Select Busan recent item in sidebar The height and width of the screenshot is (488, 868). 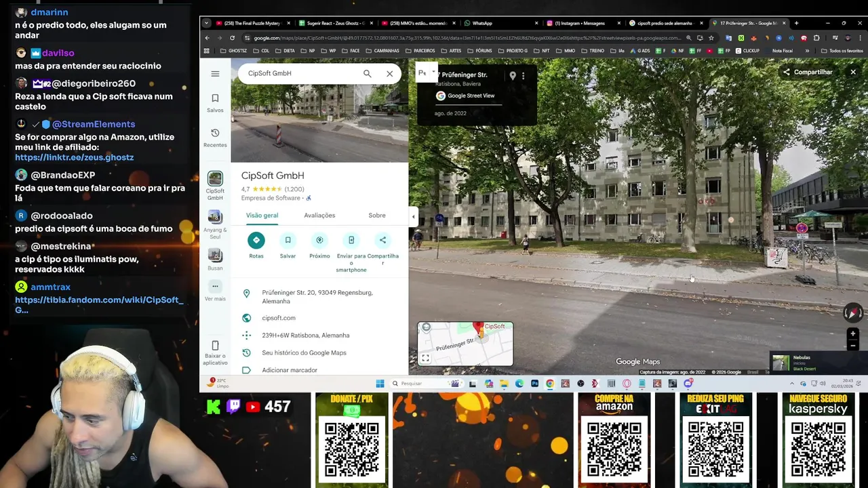(x=215, y=260)
